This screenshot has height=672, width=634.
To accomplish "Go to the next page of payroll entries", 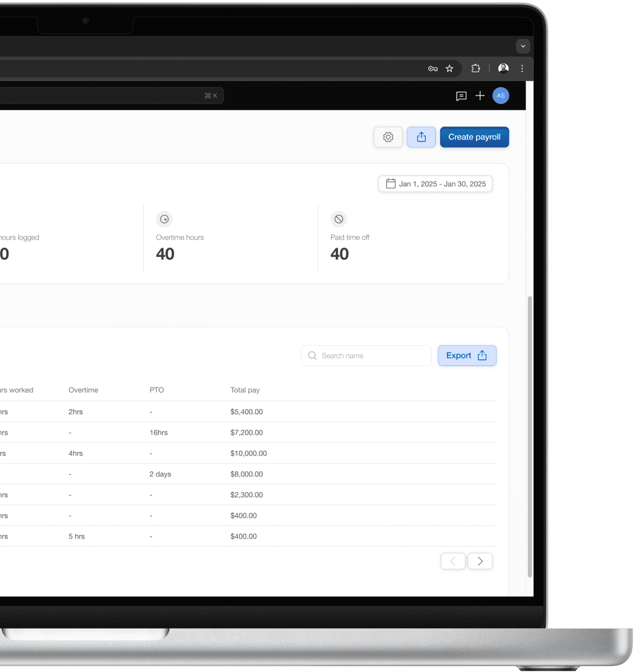I will 480,561.
